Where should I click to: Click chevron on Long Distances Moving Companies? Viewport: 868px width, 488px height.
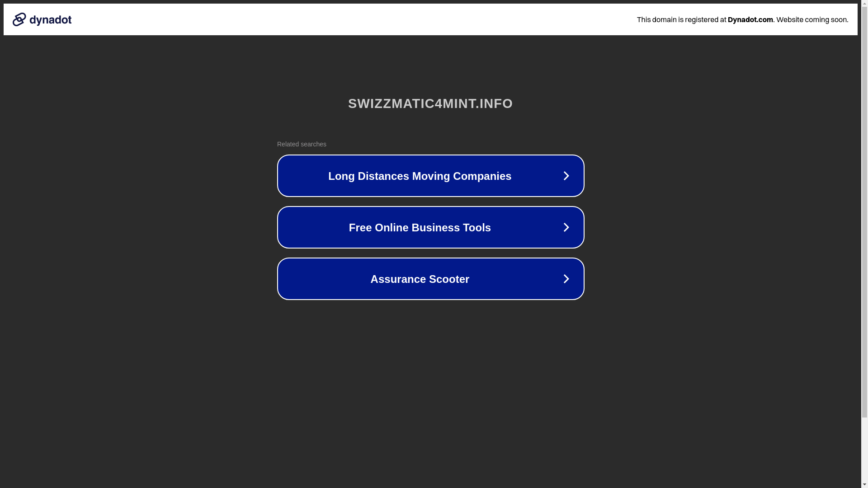point(566,176)
